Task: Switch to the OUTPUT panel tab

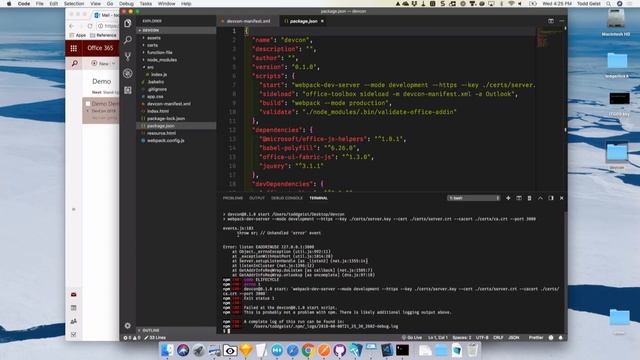Action: (x=257, y=198)
